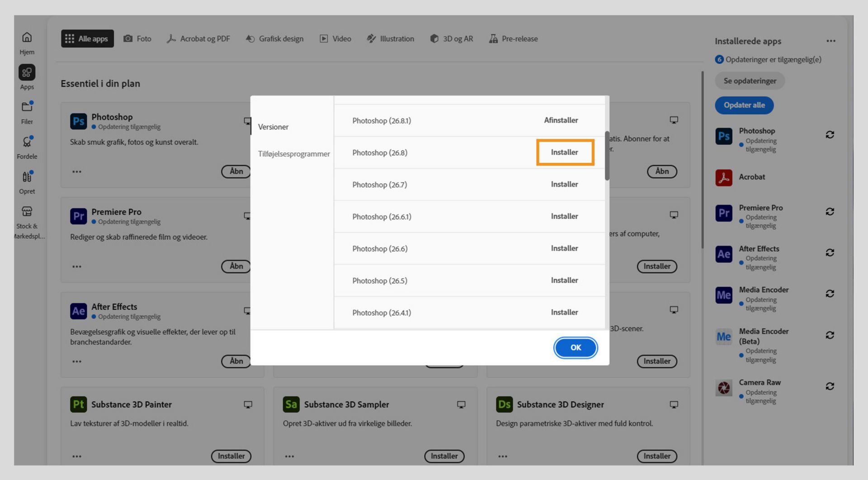This screenshot has width=868, height=480.
Task: Click the versions list scrollbar in the dialog
Action: pos(607,156)
